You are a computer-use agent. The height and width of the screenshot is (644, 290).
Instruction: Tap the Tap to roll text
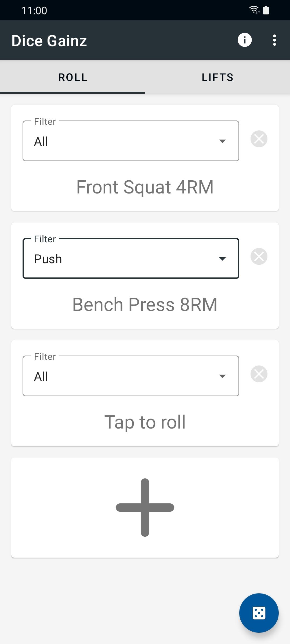(x=145, y=422)
